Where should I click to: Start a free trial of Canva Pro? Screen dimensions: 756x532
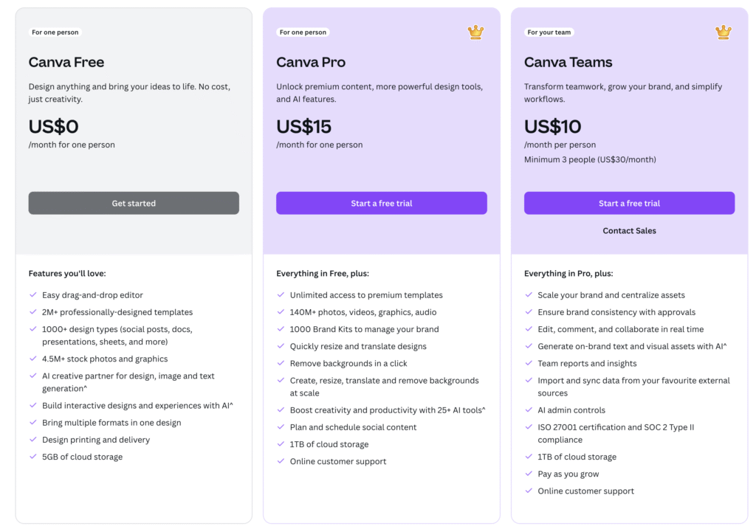(x=382, y=204)
